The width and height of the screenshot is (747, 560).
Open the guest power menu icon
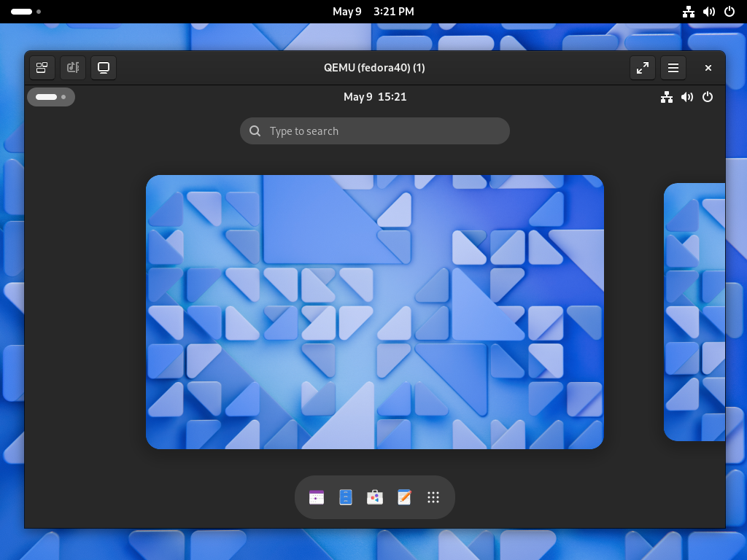coord(708,97)
